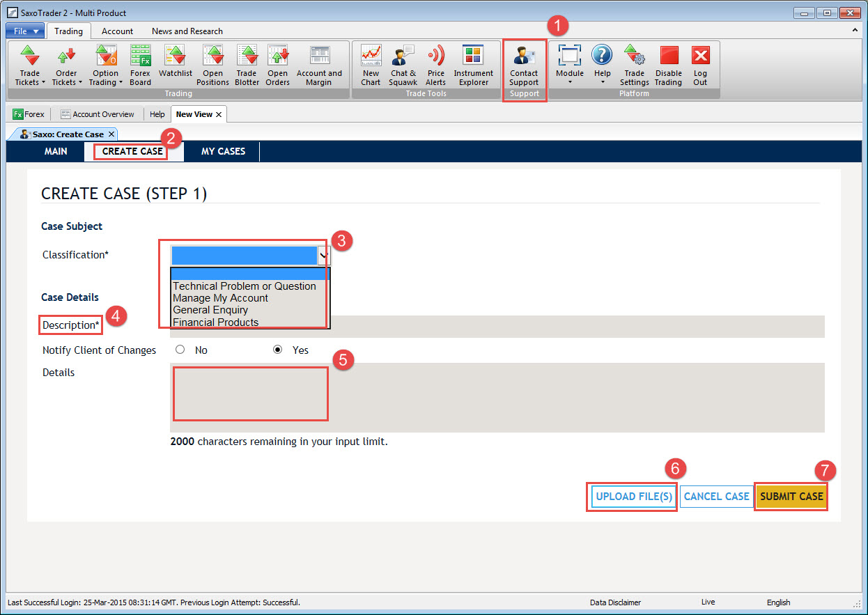Select Yes for Notify Client of Changes
Screen dimensions: 868x615
click(x=278, y=350)
